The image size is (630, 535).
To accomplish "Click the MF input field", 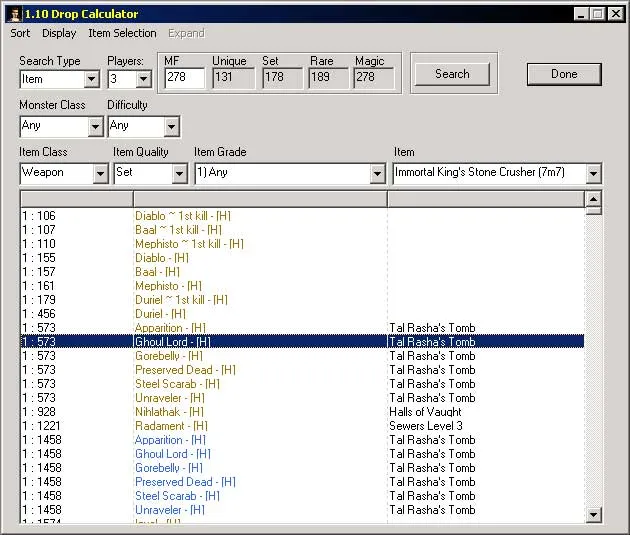I will (184, 78).
